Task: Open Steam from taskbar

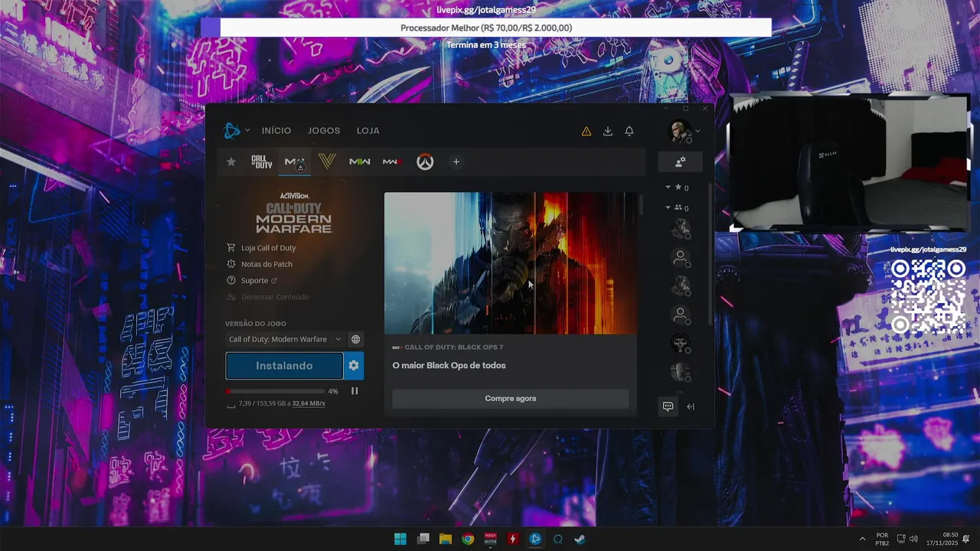Action: [580, 539]
